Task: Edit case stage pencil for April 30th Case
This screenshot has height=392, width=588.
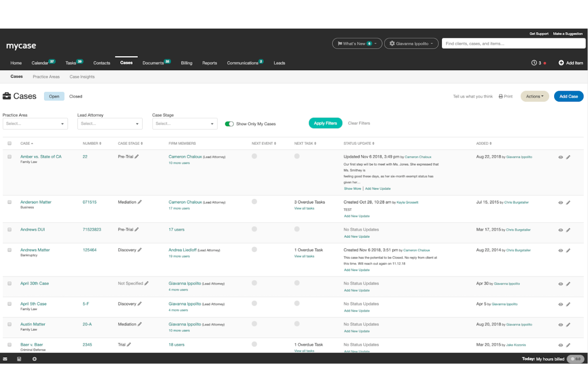Action: click(x=146, y=284)
